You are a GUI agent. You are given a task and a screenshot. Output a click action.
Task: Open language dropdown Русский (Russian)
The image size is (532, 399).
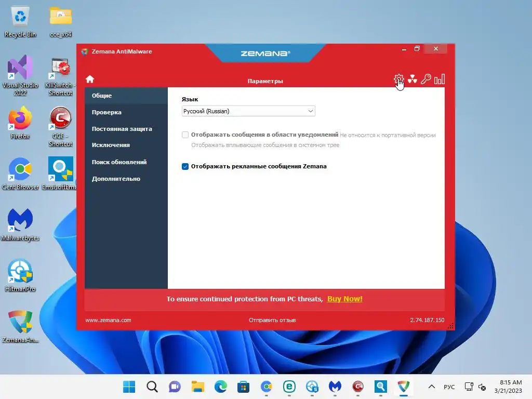(248, 111)
